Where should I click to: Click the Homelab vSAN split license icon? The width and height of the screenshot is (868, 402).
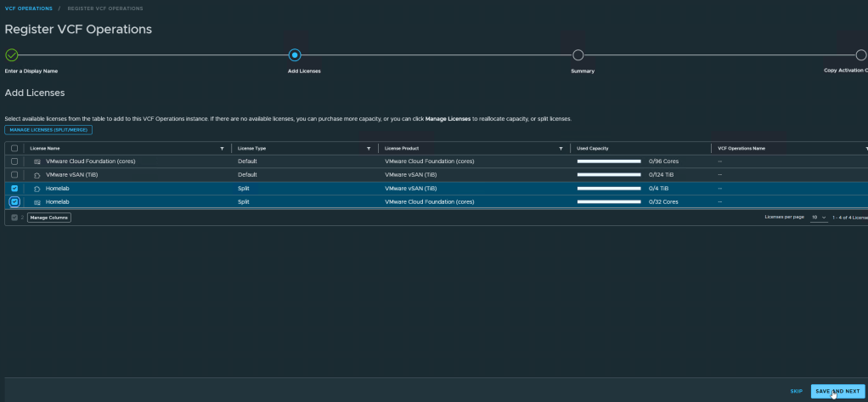37,189
